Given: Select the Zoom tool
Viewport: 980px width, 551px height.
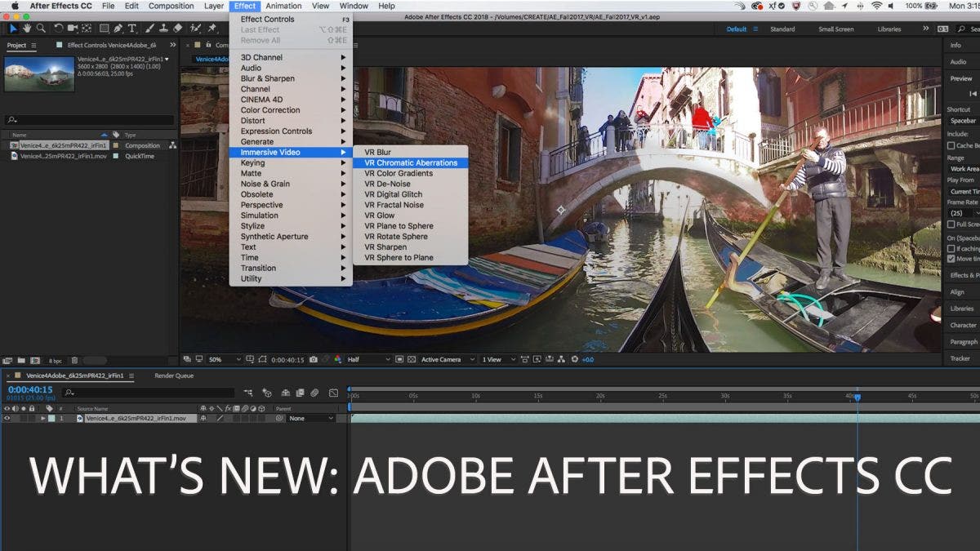Looking at the screenshot, I should [41, 28].
